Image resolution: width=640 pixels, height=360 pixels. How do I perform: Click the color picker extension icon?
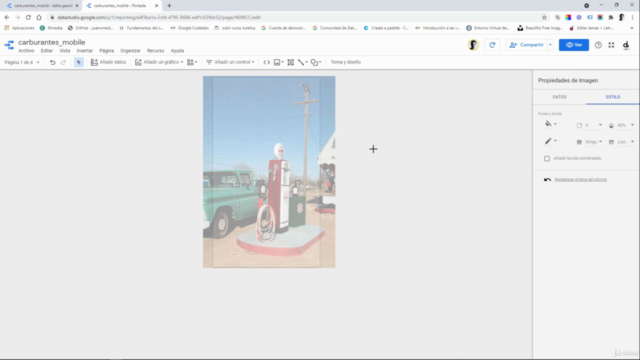568,17
